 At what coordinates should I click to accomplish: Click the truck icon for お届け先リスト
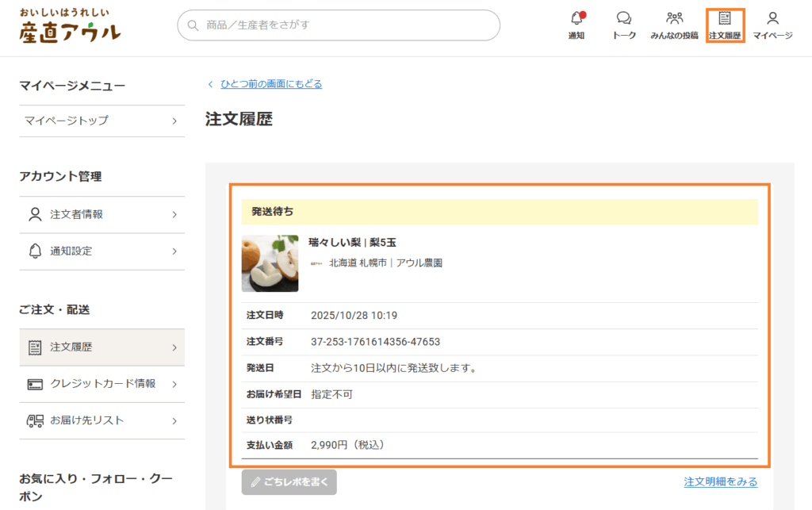click(35, 420)
